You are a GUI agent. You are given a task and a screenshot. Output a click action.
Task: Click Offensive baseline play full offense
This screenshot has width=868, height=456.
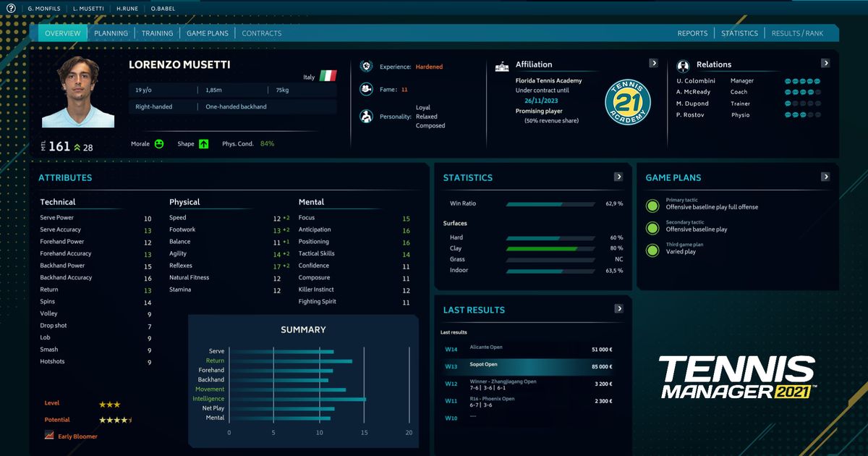(712, 207)
